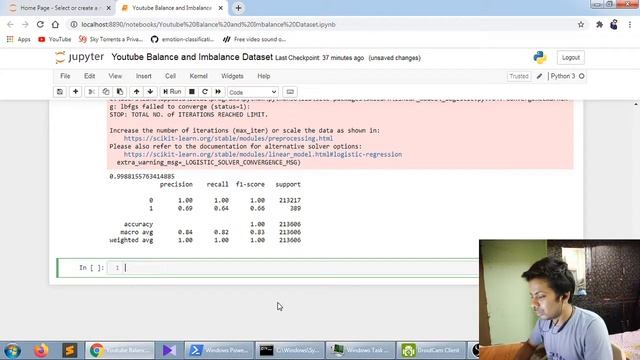The width and height of the screenshot is (640, 360).
Task: Cut selected cells with scissors icon
Action: point(92,92)
